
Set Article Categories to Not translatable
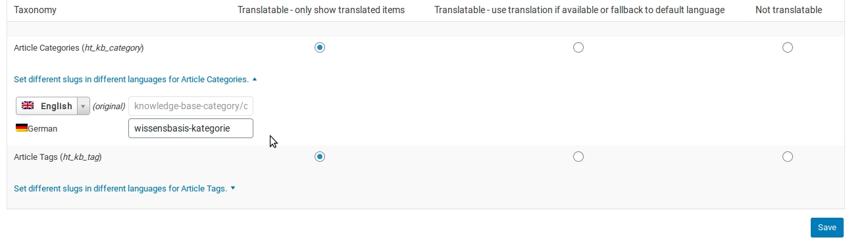click(788, 47)
